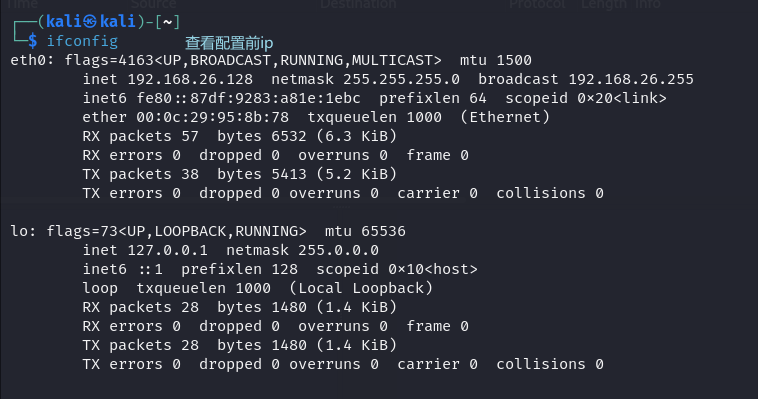Screen dimensions: 758x399
Task: Click the eth0 TX packets 38 text
Action: (x=141, y=174)
